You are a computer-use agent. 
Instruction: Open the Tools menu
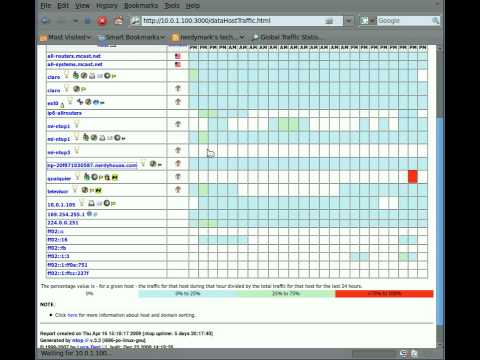click(172, 6)
